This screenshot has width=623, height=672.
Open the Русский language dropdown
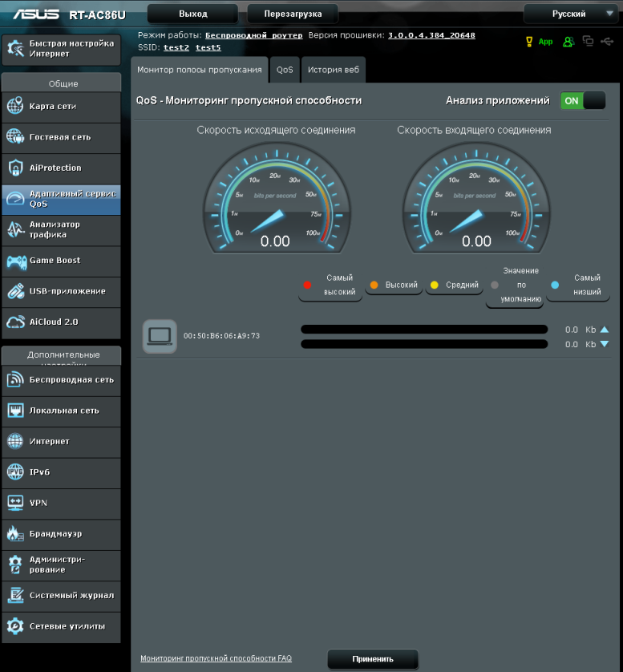tap(572, 14)
